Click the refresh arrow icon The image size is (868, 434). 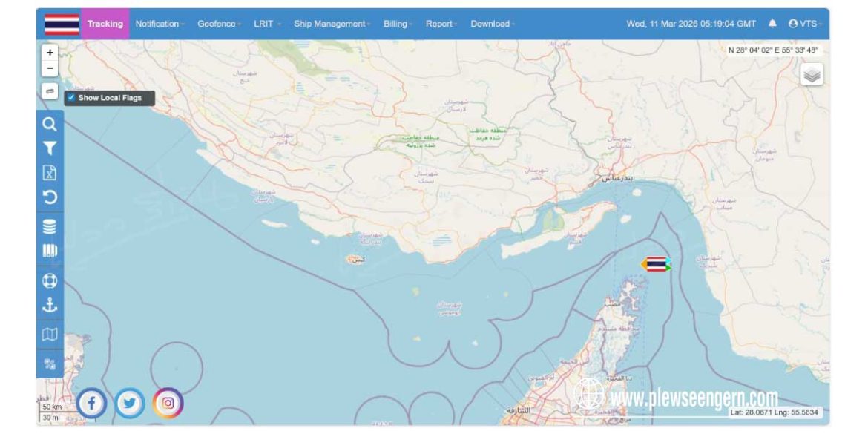point(50,197)
